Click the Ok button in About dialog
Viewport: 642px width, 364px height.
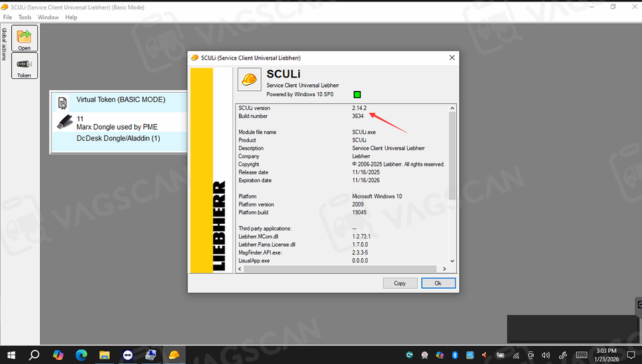point(437,283)
